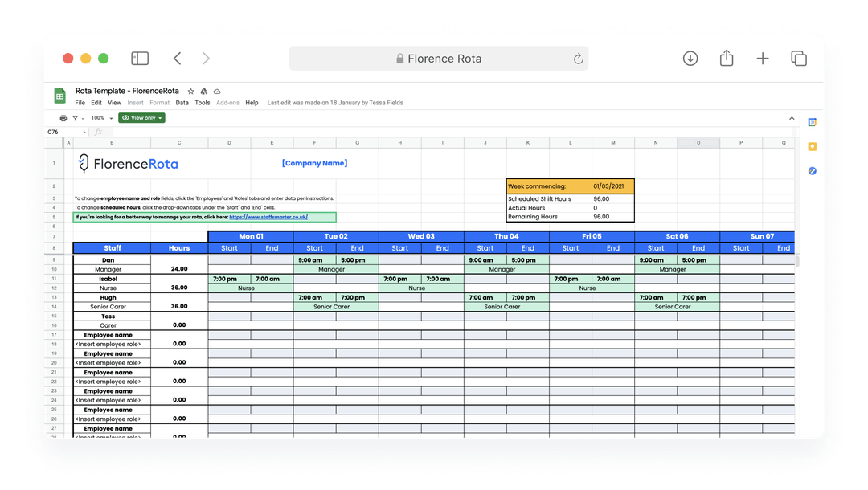Star the Rota Template document

point(190,91)
